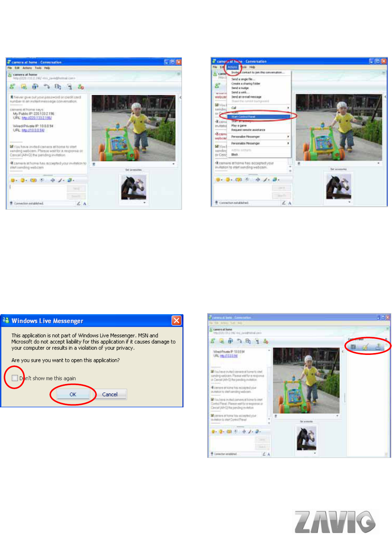
Task: Choose 'Request remote assistance' menu entry
Action: pyautogui.click(x=248, y=130)
